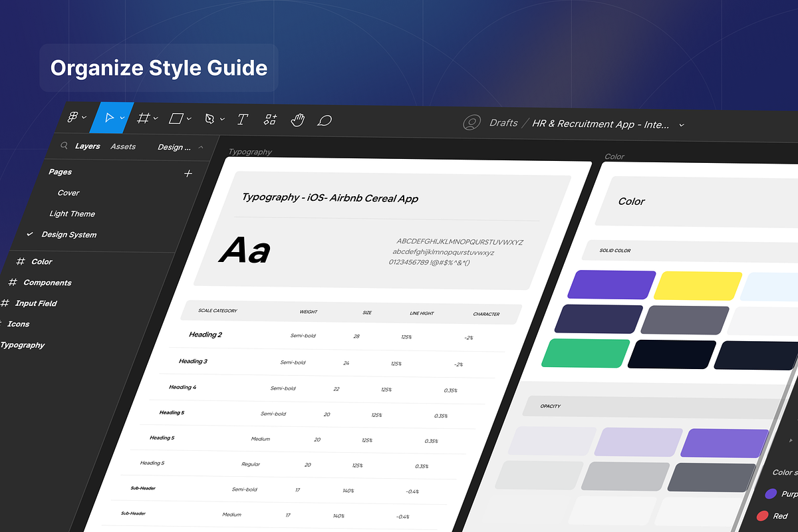798x532 pixels.
Task: Click the Organize Style Guide title badge
Action: pos(159,68)
